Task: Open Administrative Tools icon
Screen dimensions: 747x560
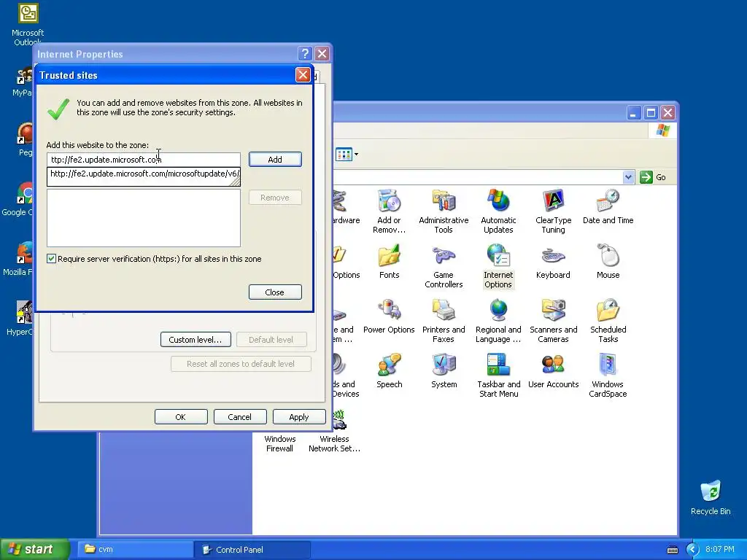Action: pos(444,211)
